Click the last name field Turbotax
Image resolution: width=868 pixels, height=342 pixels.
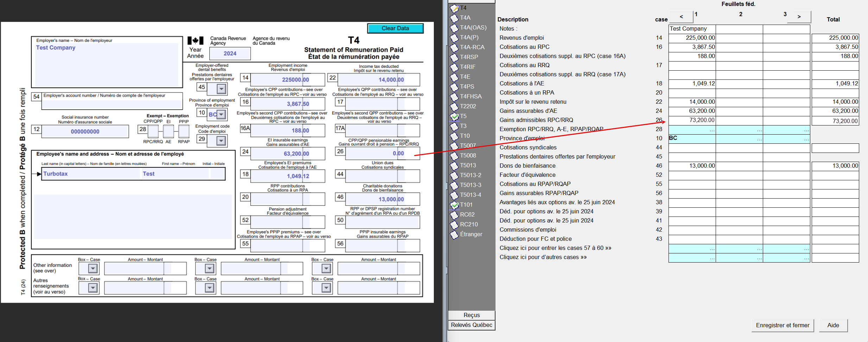coord(91,174)
